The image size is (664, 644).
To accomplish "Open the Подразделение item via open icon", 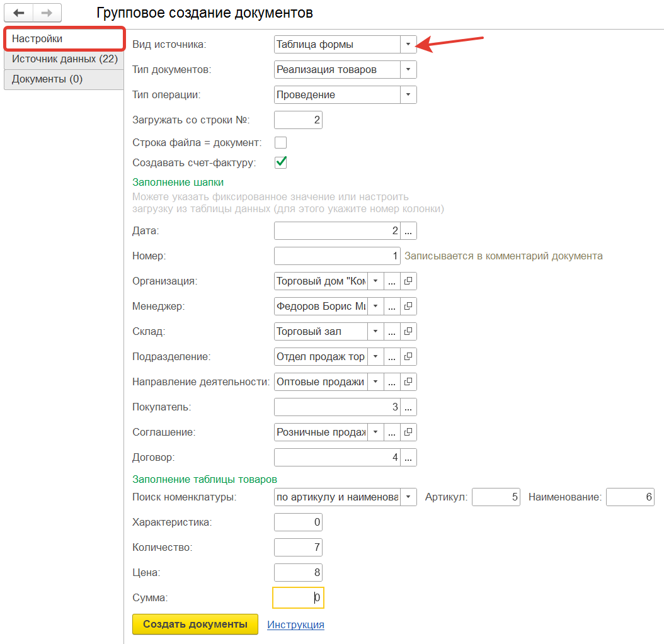I will pyautogui.click(x=408, y=357).
